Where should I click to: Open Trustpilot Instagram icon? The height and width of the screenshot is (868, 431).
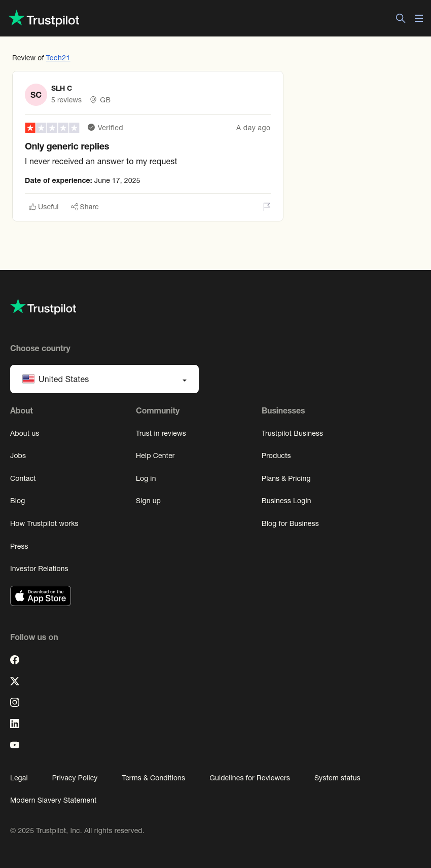[15, 702]
